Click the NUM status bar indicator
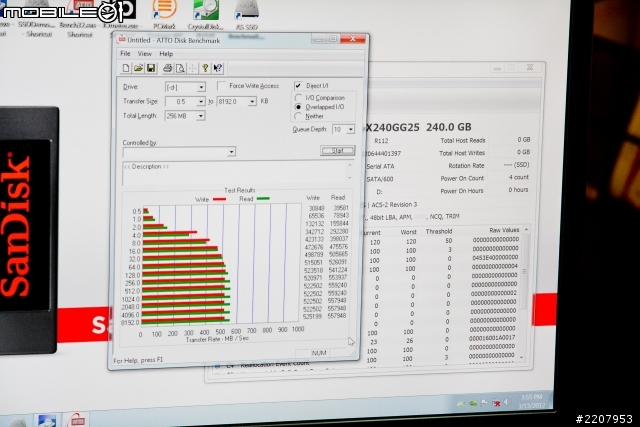640x427 pixels. pyautogui.click(x=319, y=353)
